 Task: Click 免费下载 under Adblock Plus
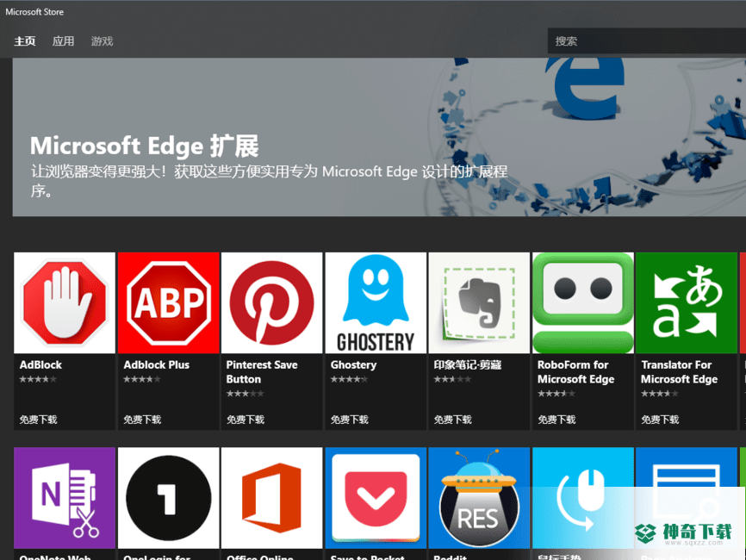pos(142,420)
